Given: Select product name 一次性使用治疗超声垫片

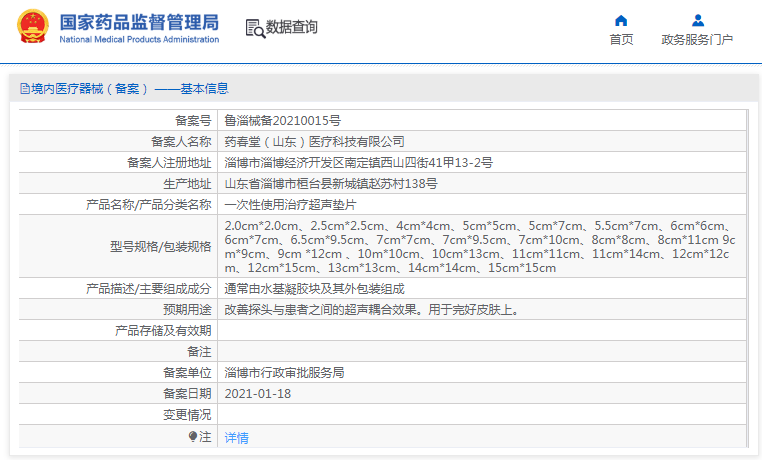Looking at the screenshot, I should (290, 204).
